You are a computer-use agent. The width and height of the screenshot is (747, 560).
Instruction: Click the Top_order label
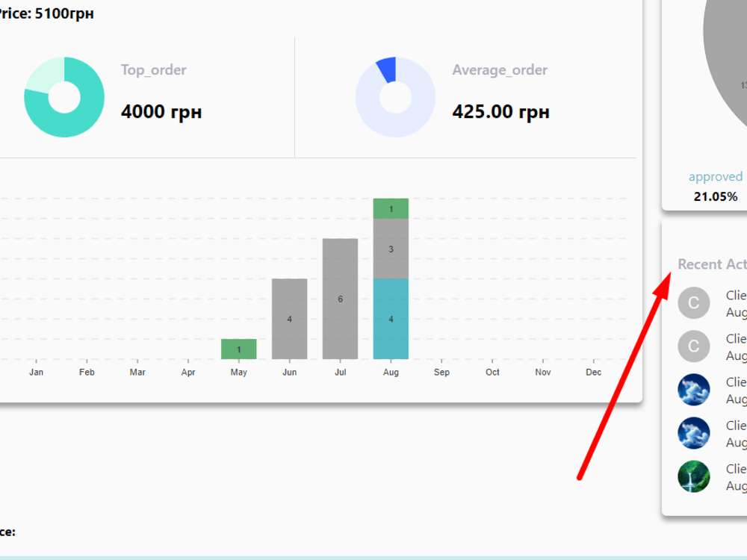[153, 70]
